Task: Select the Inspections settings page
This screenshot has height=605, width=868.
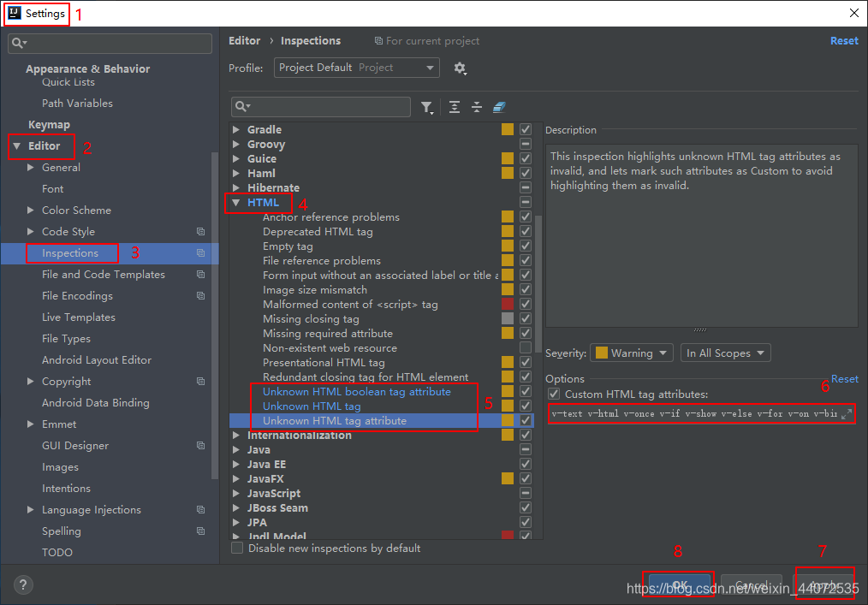Action: pos(70,253)
